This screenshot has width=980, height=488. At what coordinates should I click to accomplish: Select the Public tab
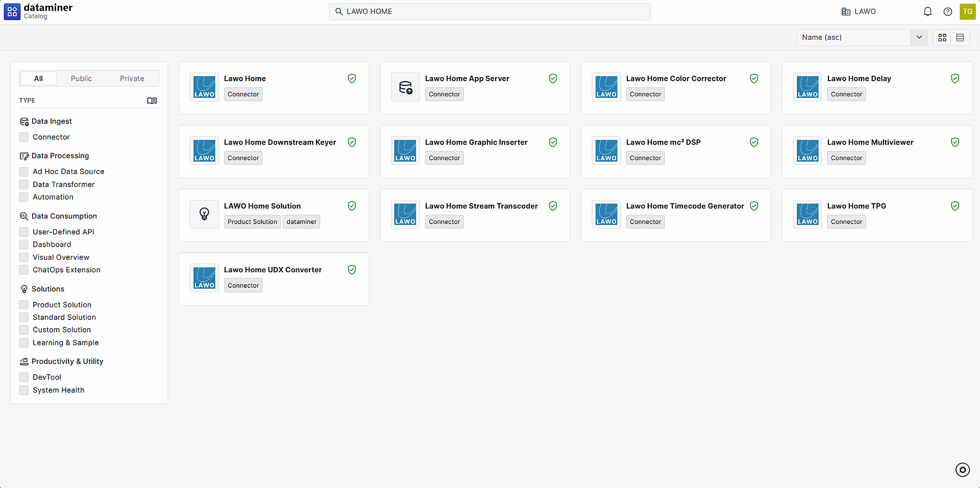81,79
